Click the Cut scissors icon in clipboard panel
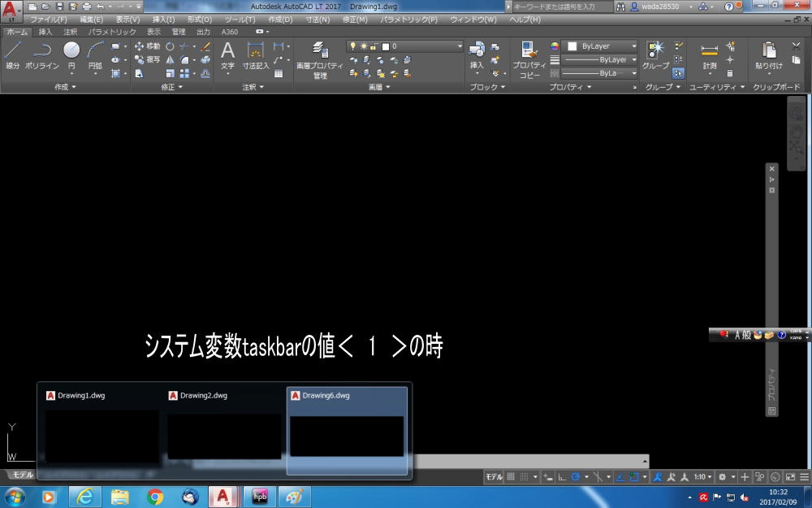 tap(797, 46)
